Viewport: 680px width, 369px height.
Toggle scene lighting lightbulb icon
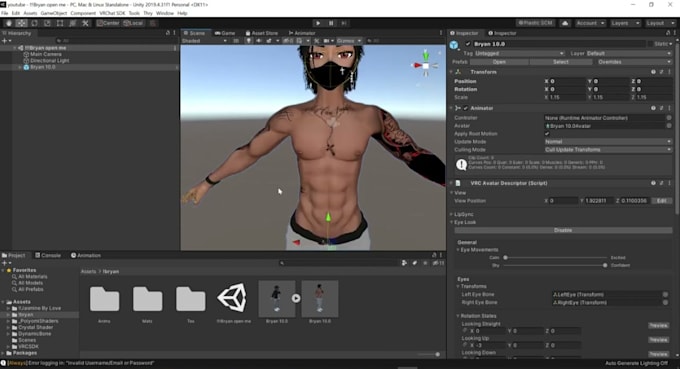pyautogui.click(x=248, y=41)
